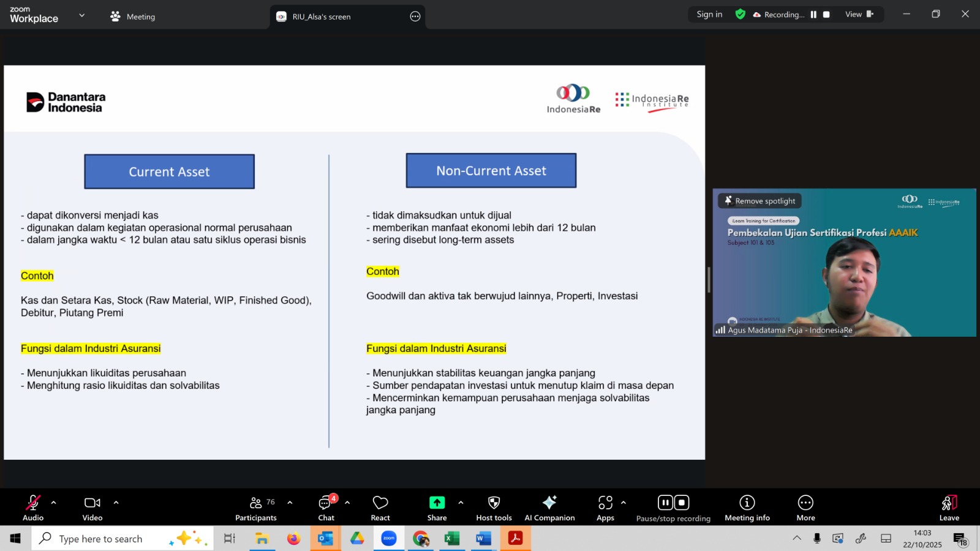Open the Participants list
Screen dimensions: 980x551
click(256, 508)
